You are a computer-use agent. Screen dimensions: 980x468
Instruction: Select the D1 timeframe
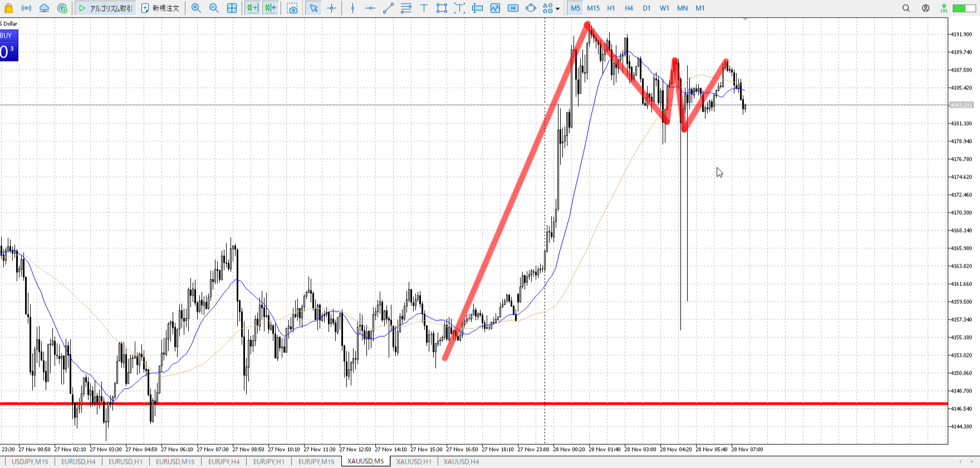coord(646,8)
